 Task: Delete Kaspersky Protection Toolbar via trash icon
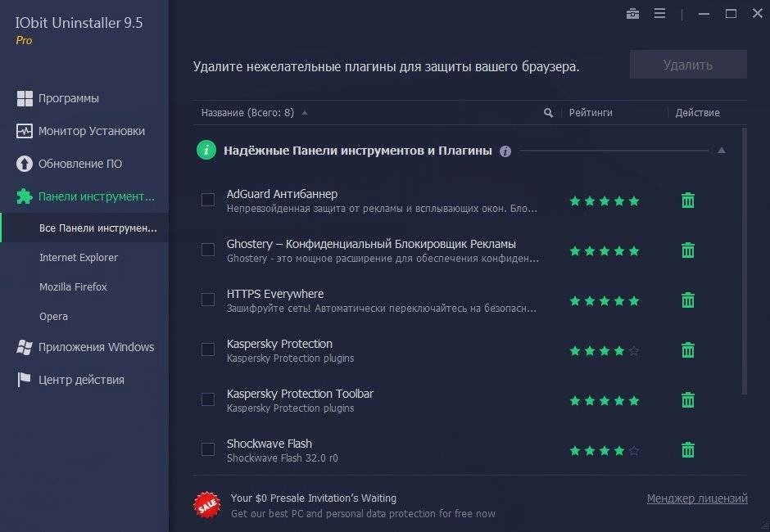688,400
